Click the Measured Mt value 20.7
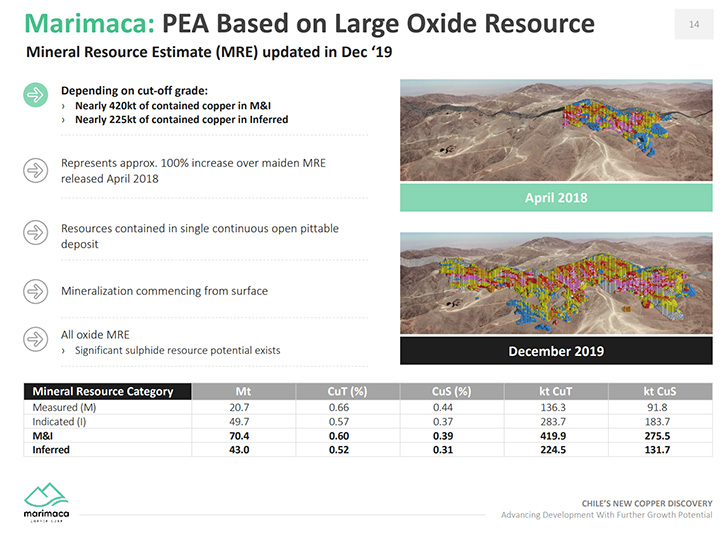The image size is (725, 534). [x=239, y=407]
